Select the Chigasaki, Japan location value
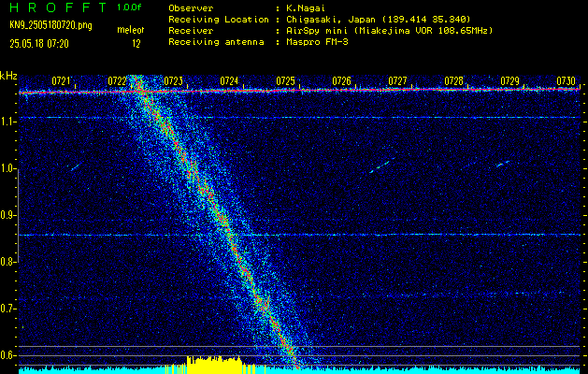This screenshot has height=374, width=588. tap(379, 19)
